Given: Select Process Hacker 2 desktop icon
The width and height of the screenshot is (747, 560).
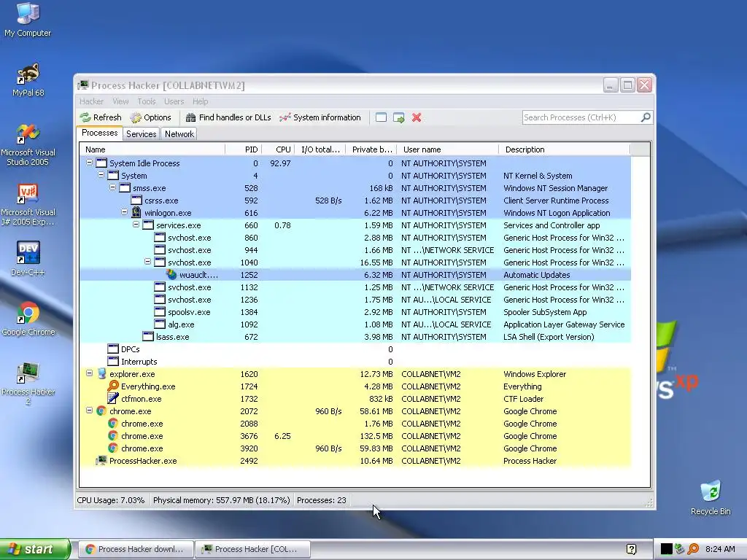Looking at the screenshot, I should tap(28, 384).
